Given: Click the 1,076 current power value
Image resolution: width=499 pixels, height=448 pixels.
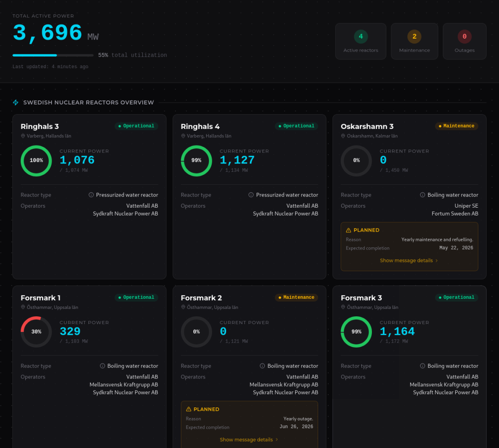Looking at the screenshot, I should click(x=77, y=160).
